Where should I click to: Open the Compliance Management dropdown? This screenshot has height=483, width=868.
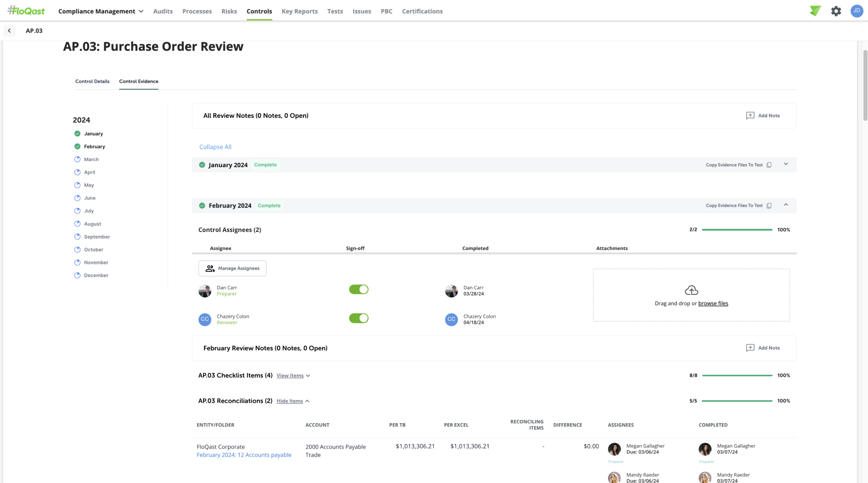[101, 11]
